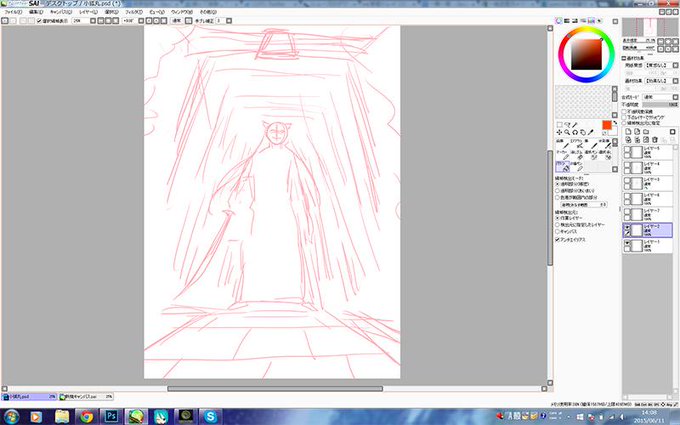
Task: Click the navigator zoom-in button
Action: pyautogui.click(x=668, y=41)
